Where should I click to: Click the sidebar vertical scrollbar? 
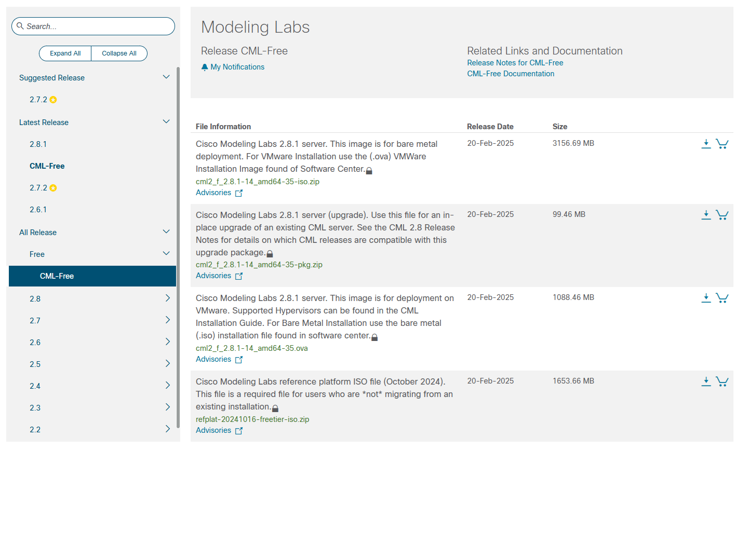(178, 247)
